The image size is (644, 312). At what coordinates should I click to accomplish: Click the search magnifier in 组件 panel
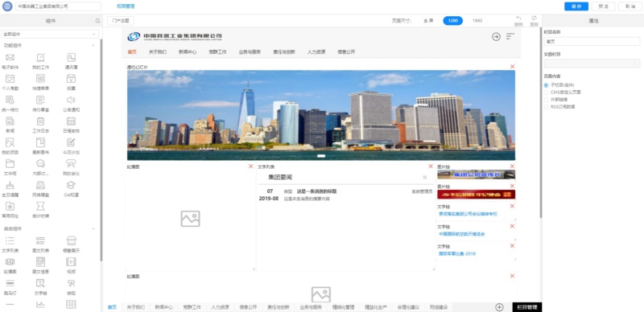click(97, 21)
